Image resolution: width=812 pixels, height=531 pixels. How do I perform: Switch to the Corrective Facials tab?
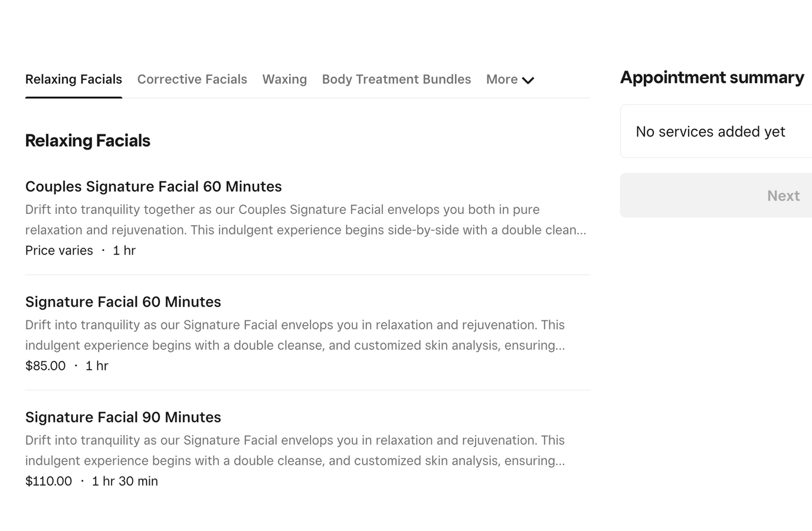tap(192, 79)
